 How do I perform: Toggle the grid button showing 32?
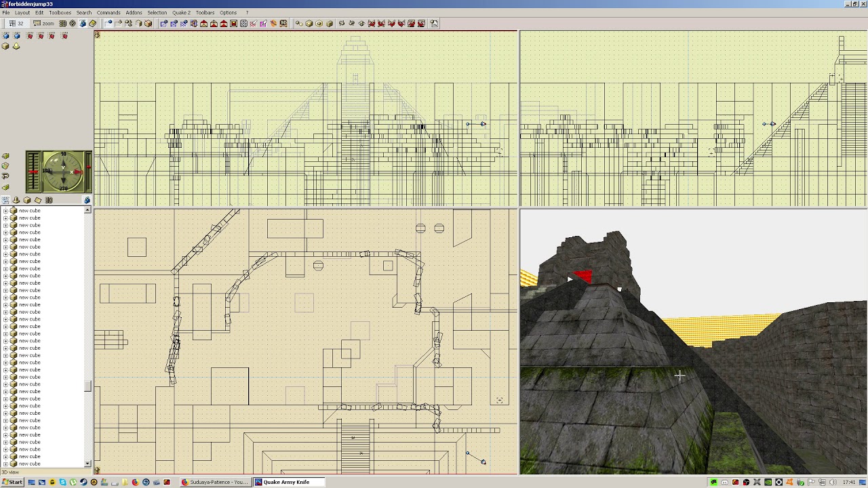click(16, 23)
